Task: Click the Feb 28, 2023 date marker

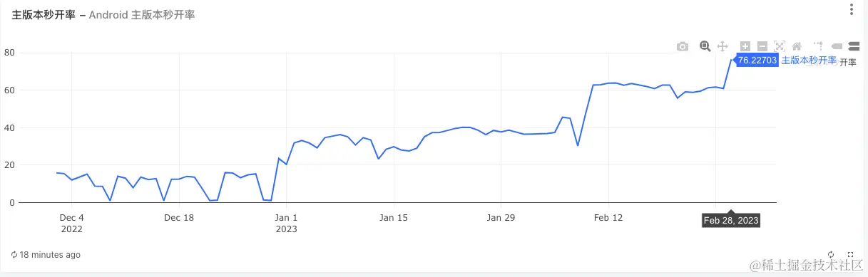Action: pos(731,221)
